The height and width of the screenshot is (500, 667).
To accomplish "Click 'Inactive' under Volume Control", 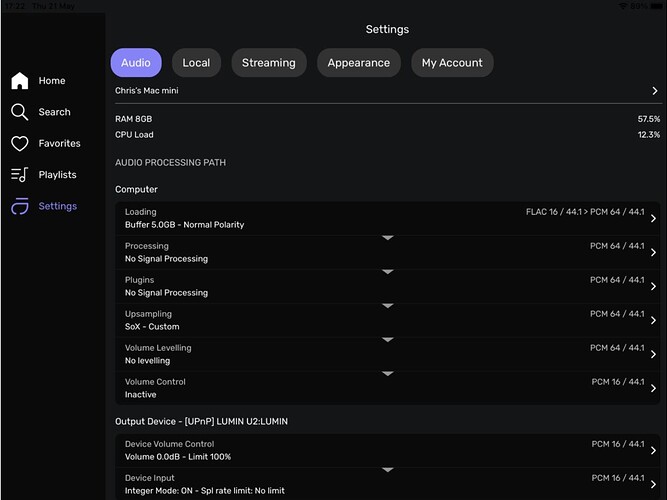I will [x=140, y=394].
